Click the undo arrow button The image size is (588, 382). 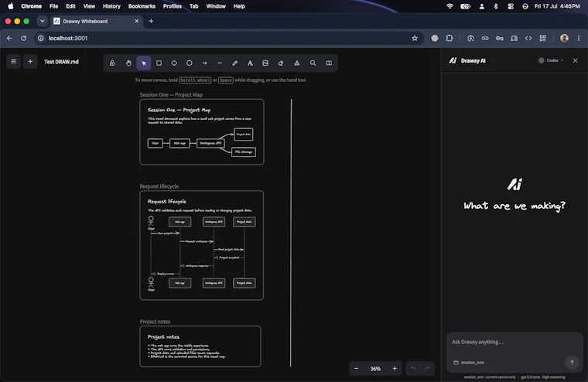click(413, 369)
